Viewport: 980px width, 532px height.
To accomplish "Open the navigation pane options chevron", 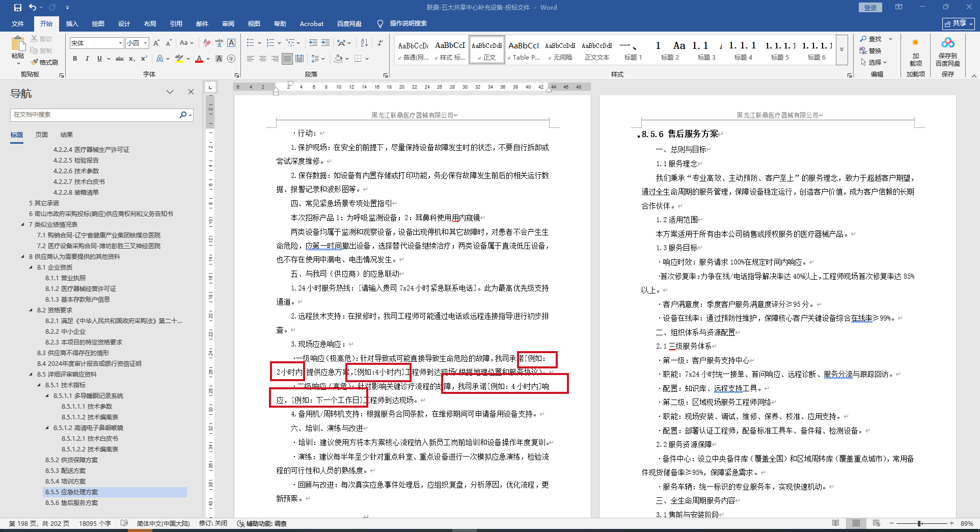I will coord(170,92).
